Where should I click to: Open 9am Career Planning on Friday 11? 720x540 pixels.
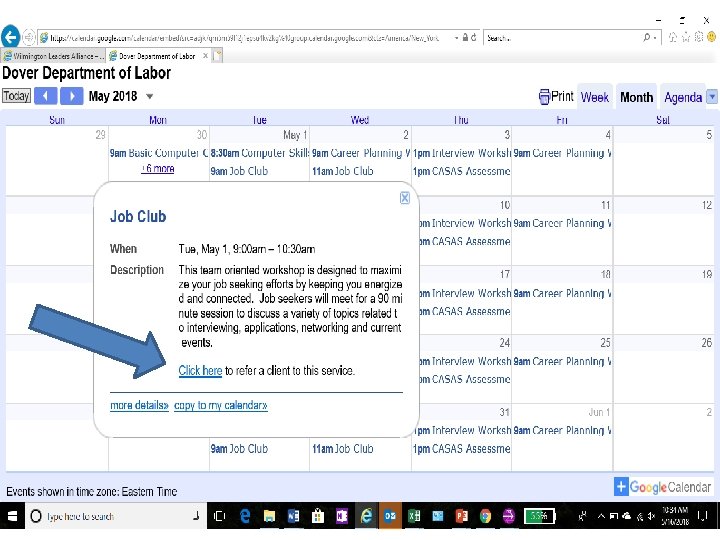[562, 223]
